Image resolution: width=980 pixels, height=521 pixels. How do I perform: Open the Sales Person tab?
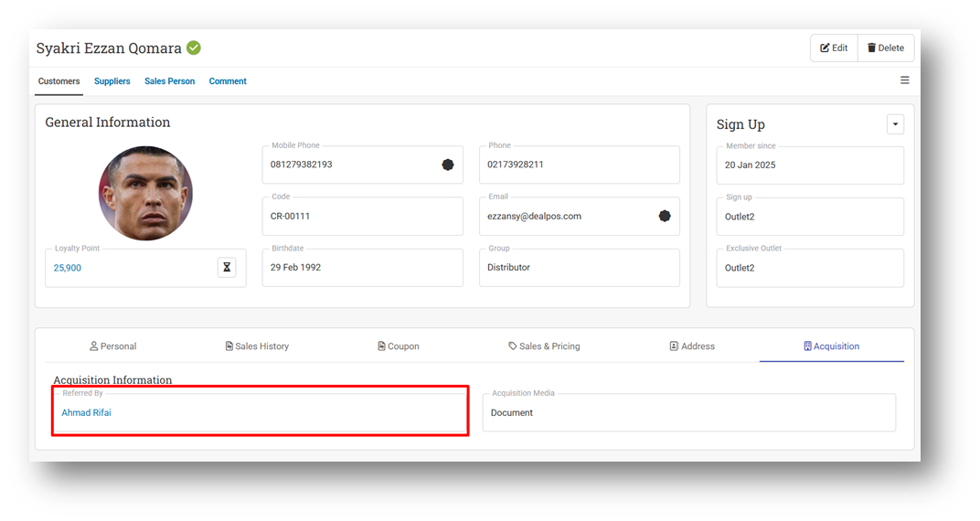pyautogui.click(x=169, y=81)
